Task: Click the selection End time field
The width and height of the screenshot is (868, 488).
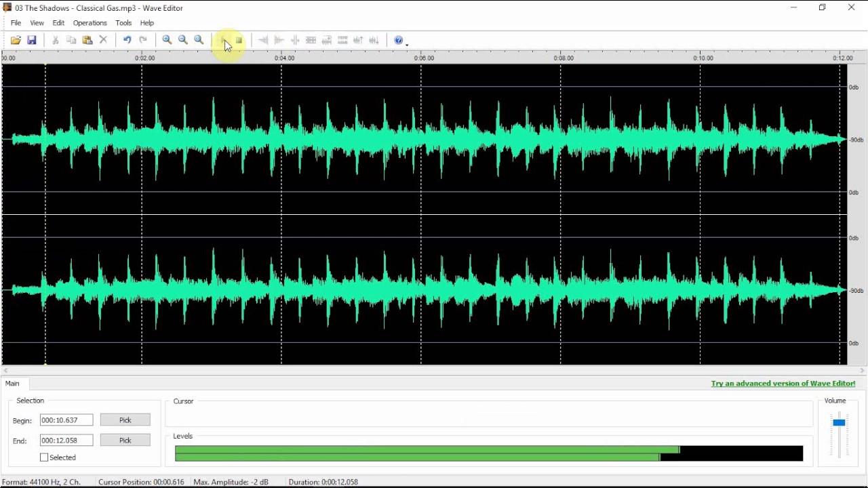Action: [x=66, y=441]
